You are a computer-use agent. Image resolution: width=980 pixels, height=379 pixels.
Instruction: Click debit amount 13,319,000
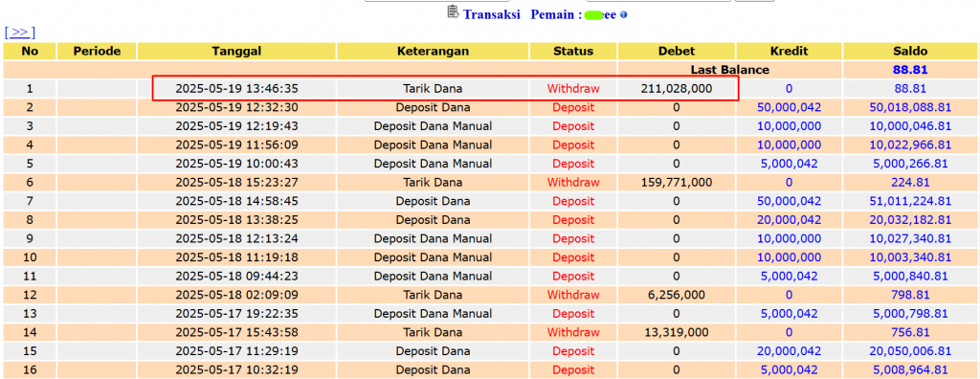[x=677, y=333]
